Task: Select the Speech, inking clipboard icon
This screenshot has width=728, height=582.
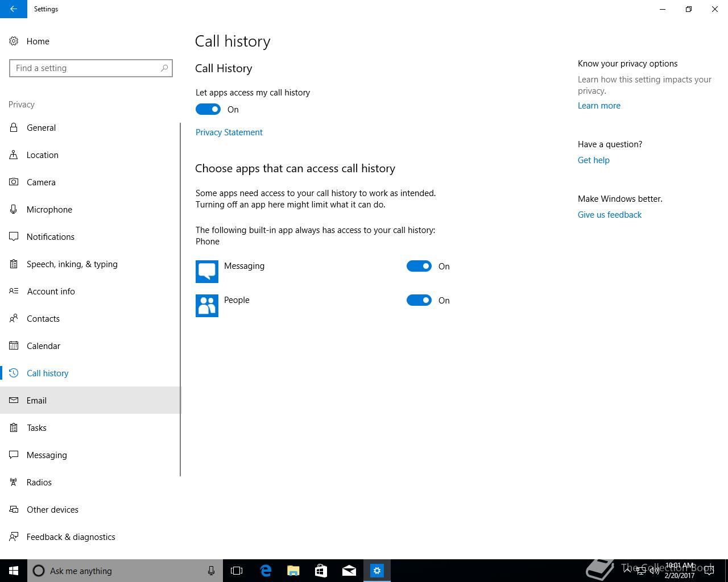Action: tap(14, 264)
